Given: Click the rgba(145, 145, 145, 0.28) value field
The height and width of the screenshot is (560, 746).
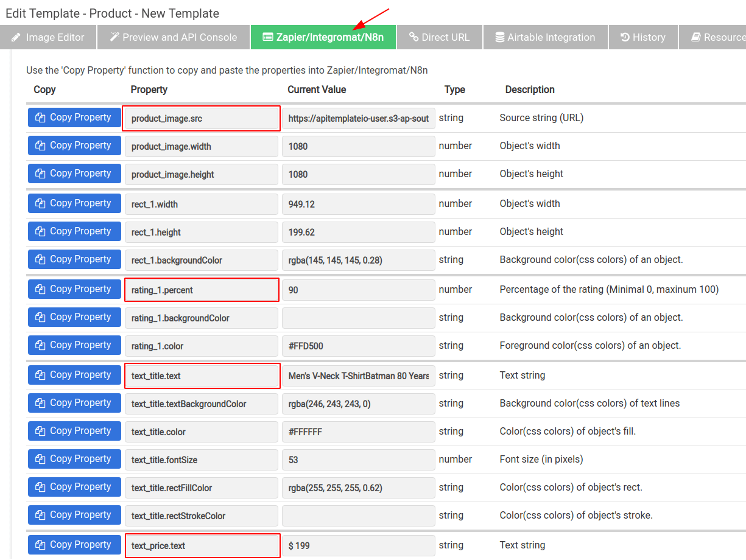Looking at the screenshot, I should (359, 261).
